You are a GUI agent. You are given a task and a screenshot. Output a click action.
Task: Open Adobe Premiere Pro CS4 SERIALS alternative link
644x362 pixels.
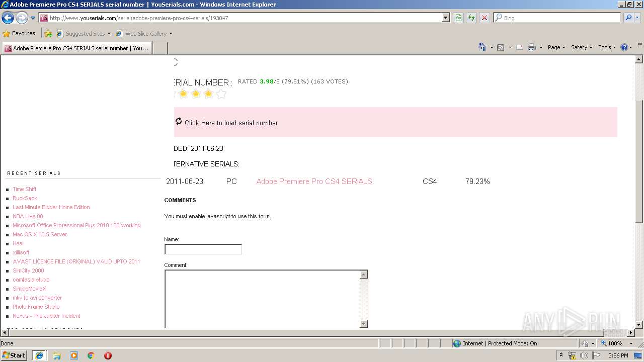(314, 182)
